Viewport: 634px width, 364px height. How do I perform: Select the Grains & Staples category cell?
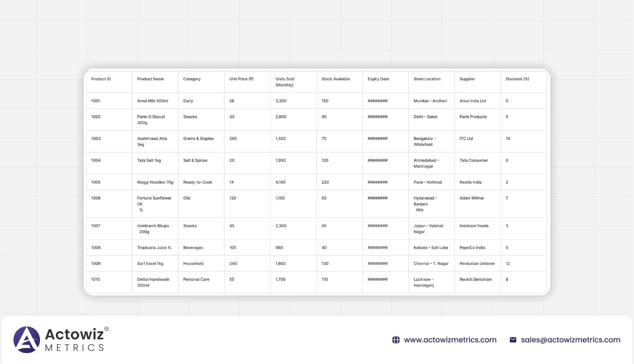[x=199, y=138]
